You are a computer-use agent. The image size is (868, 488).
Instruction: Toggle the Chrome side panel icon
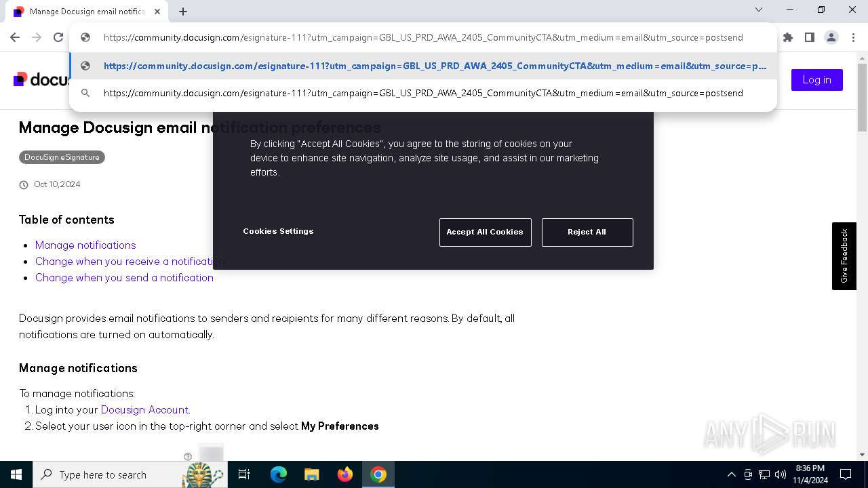[x=810, y=37]
